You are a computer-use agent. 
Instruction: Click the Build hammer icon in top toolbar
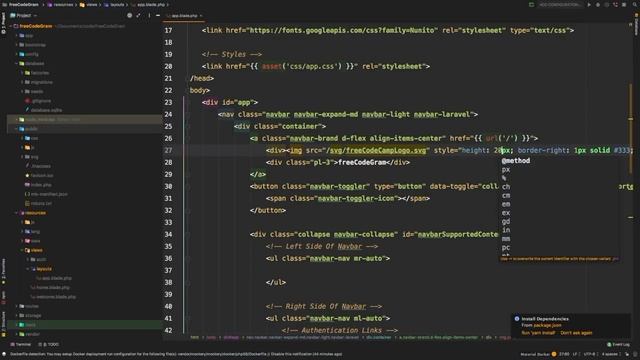point(531,4)
